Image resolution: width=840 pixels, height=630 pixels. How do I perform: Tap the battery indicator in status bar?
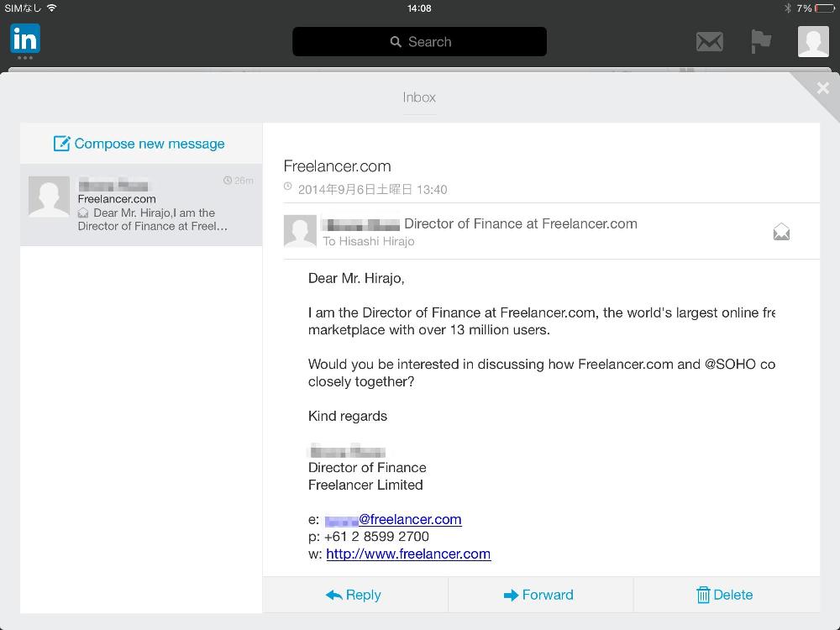click(824, 8)
